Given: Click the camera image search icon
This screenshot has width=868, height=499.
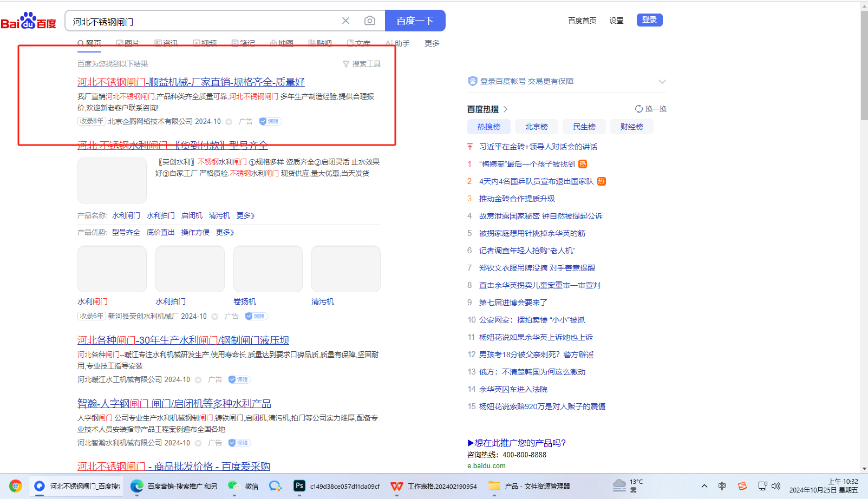Looking at the screenshot, I should click(370, 21).
